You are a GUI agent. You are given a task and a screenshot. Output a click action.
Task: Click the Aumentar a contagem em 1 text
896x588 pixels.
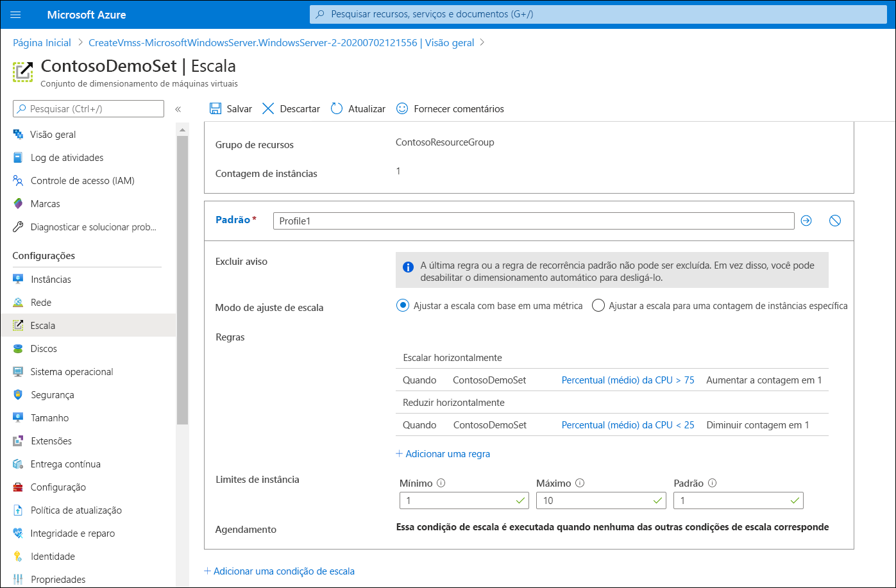coord(764,380)
